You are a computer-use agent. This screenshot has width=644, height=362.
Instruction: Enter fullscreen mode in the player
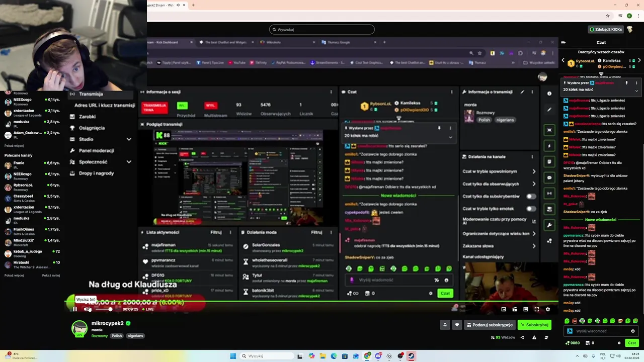coord(537,309)
